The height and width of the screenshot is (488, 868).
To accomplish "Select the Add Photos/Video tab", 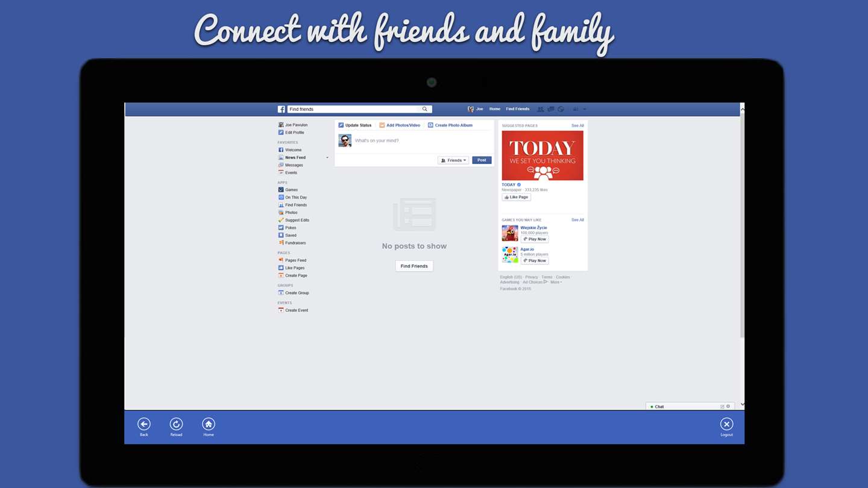I will (x=400, y=125).
